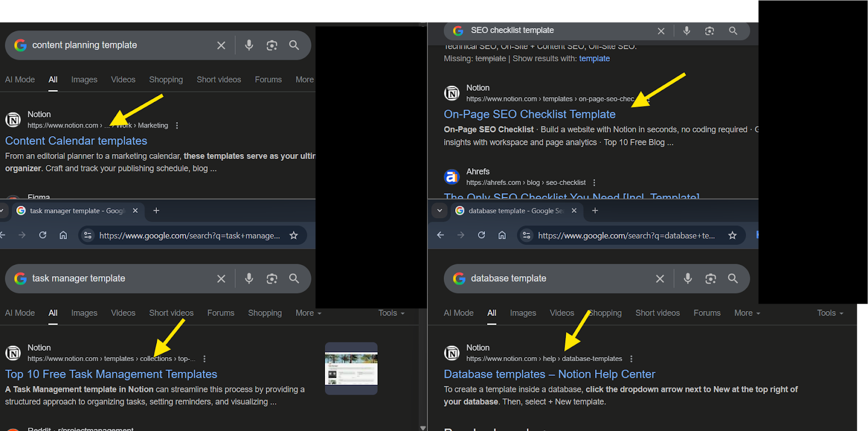The width and height of the screenshot is (868, 431).
Task: View site info in database template address bar
Action: click(x=526, y=235)
